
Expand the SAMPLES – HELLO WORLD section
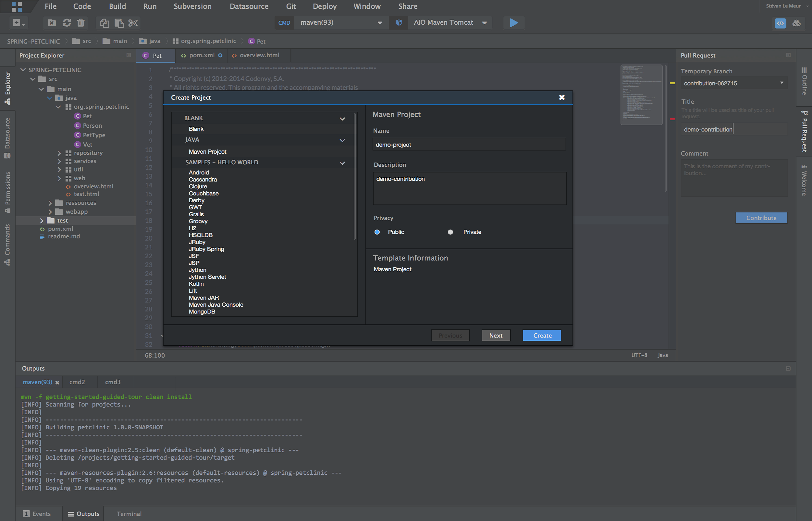click(x=342, y=163)
